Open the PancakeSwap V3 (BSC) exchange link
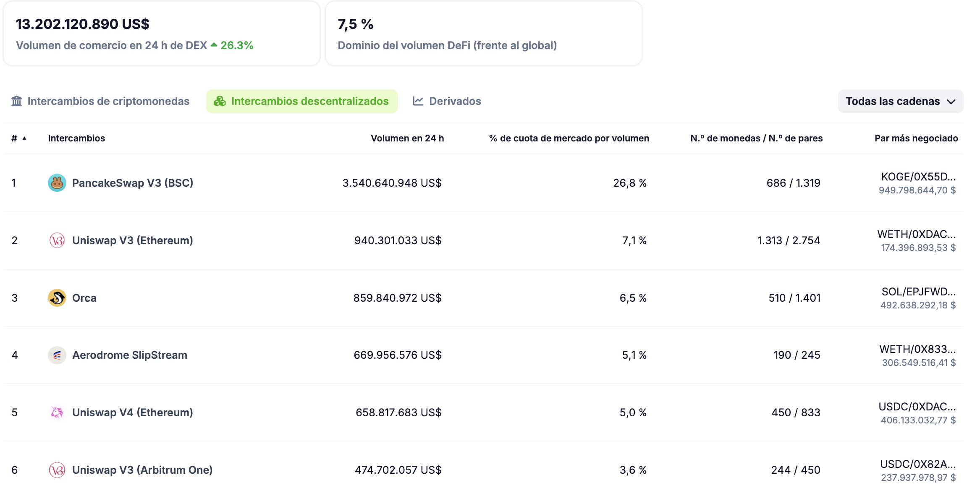 (132, 183)
